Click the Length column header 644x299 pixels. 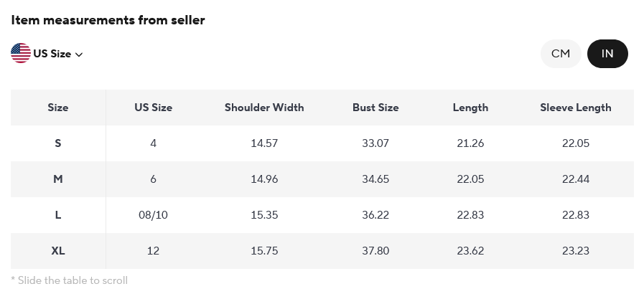(x=470, y=108)
